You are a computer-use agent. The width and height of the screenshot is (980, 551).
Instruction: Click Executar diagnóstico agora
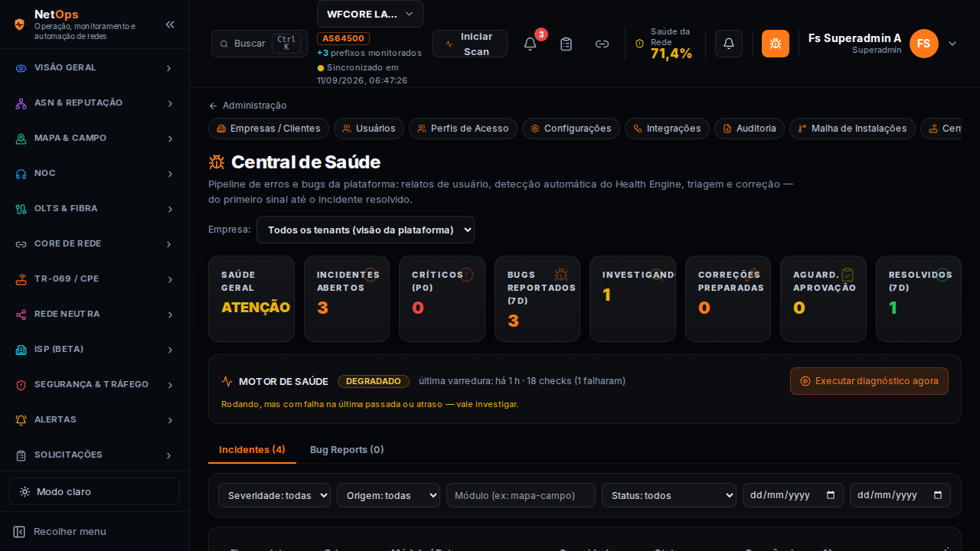click(869, 381)
